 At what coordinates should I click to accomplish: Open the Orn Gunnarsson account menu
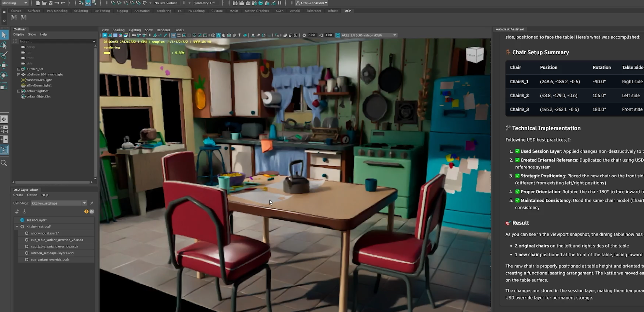(312, 3)
